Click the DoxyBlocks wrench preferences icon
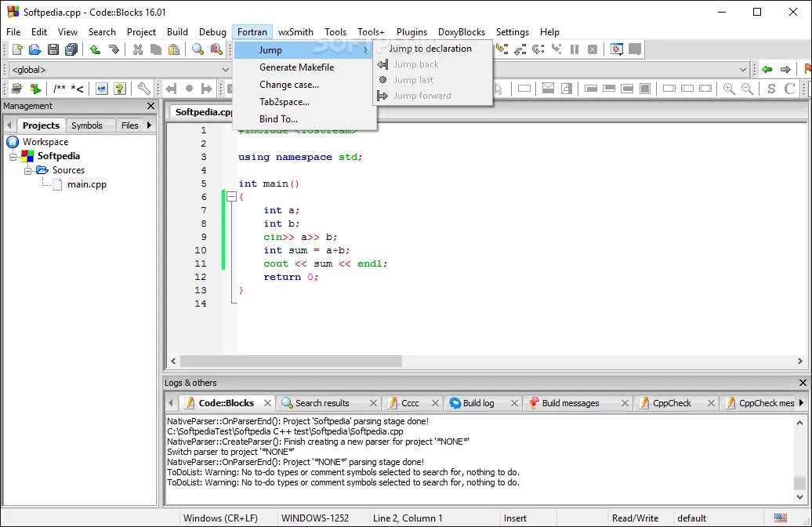 [x=144, y=89]
